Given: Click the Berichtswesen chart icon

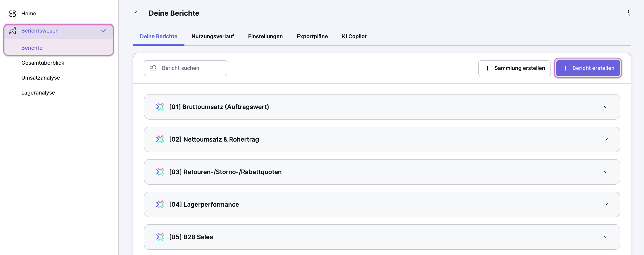Looking at the screenshot, I should [x=13, y=31].
